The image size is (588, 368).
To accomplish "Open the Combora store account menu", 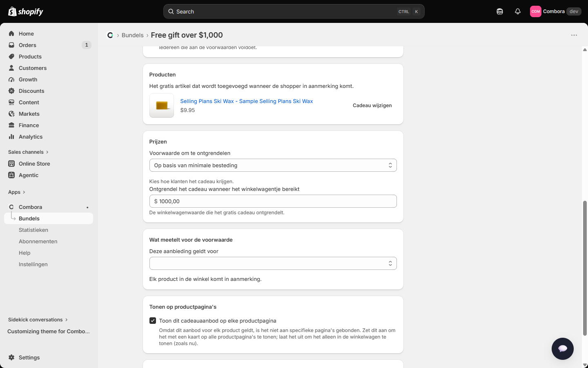I will (x=555, y=11).
